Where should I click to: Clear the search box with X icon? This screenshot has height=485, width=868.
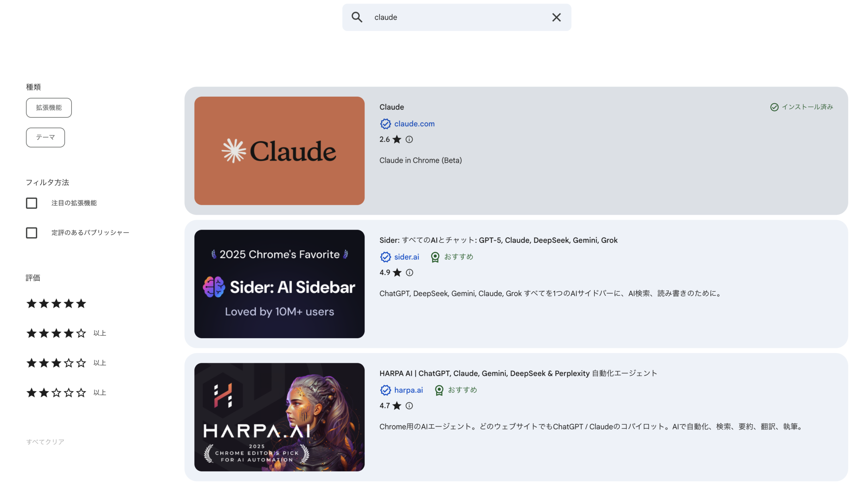tap(556, 17)
